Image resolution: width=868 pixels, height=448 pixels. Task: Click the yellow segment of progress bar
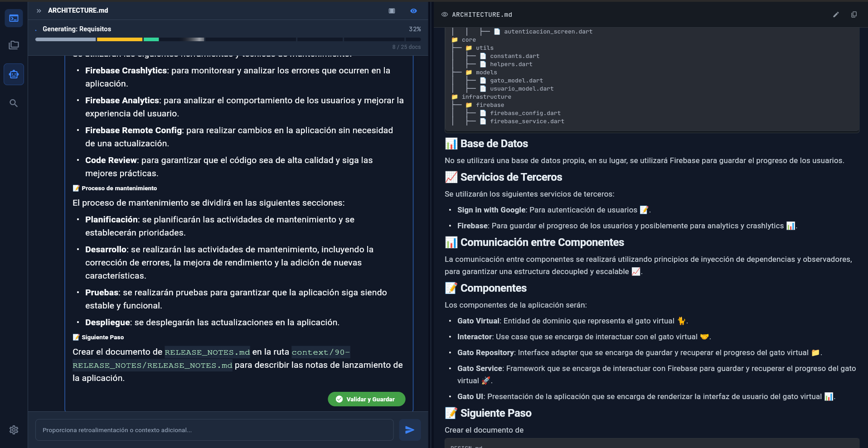point(119,39)
